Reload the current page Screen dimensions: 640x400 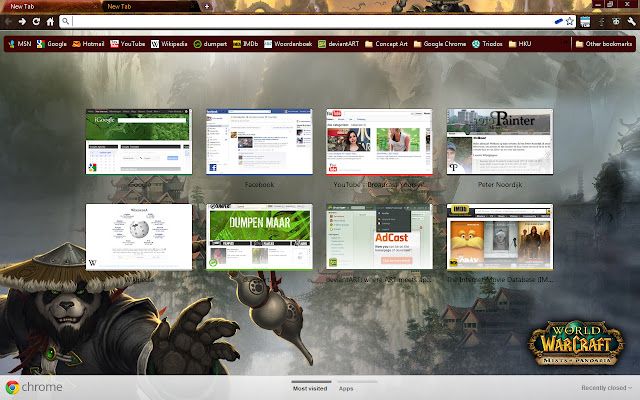coord(36,22)
